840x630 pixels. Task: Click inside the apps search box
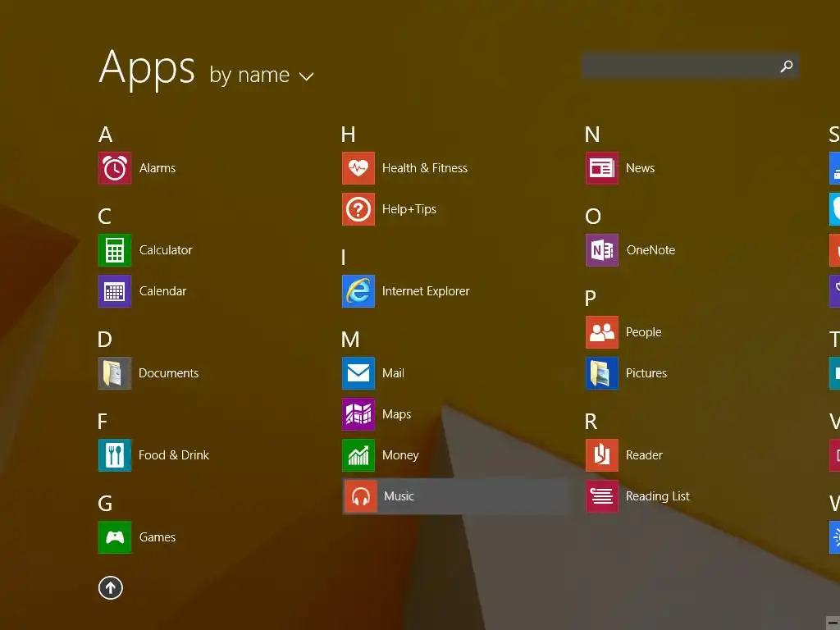[x=691, y=66]
